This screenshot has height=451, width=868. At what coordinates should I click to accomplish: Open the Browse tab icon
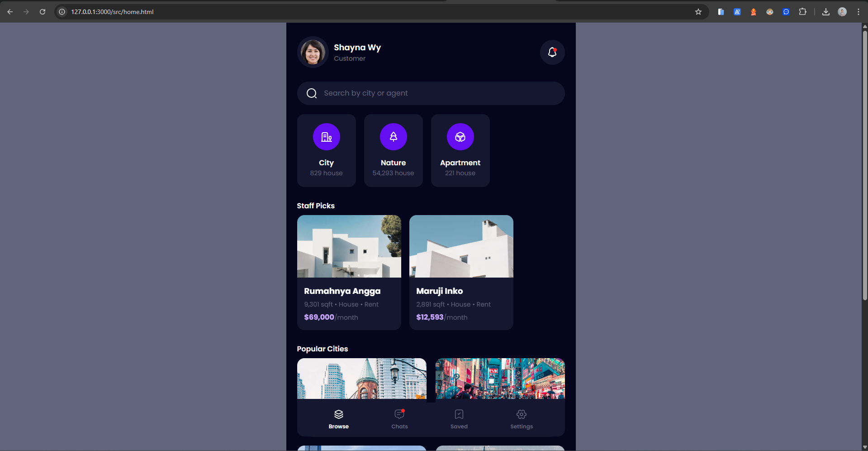[338, 414]
